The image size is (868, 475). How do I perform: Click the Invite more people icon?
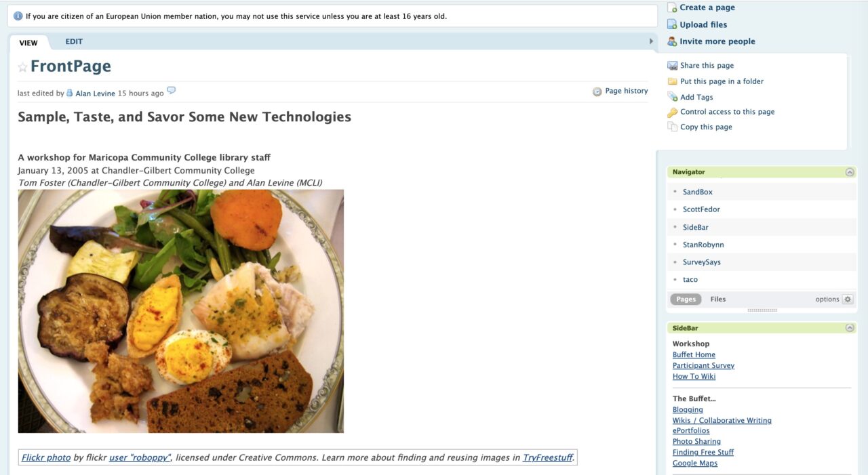pyautogui.click(x=672, y=41)
